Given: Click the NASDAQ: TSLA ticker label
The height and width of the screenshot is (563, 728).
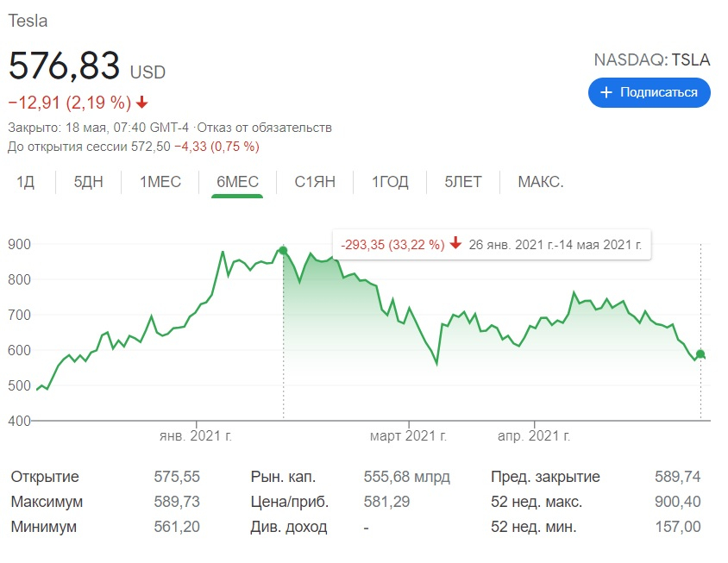Looking at the screenshot, I should [x=652, y=59].
